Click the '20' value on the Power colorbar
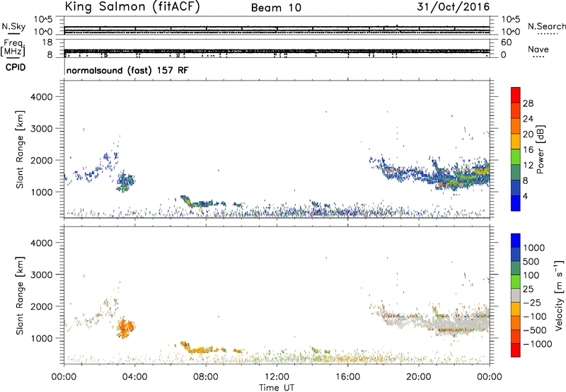The width and height of the screenshot is (566, 392). pyautogui.click(x=528, y=134)
